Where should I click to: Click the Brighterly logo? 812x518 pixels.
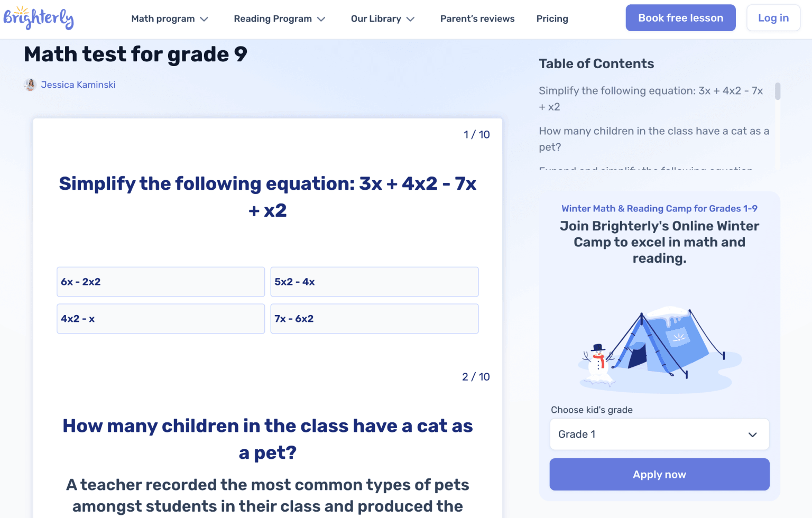pyautogui.click(x=39, y=17)
